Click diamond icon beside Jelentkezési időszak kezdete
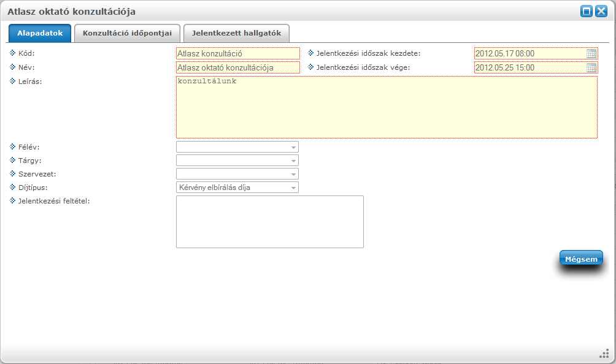 point(310,53)
